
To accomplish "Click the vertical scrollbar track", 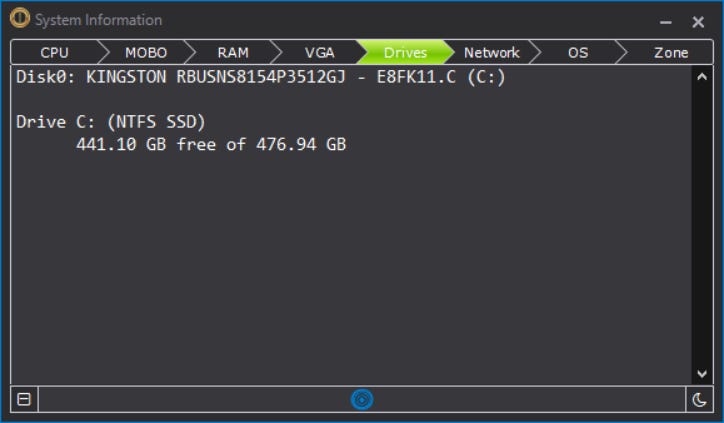I will click(x=702, y=225).
